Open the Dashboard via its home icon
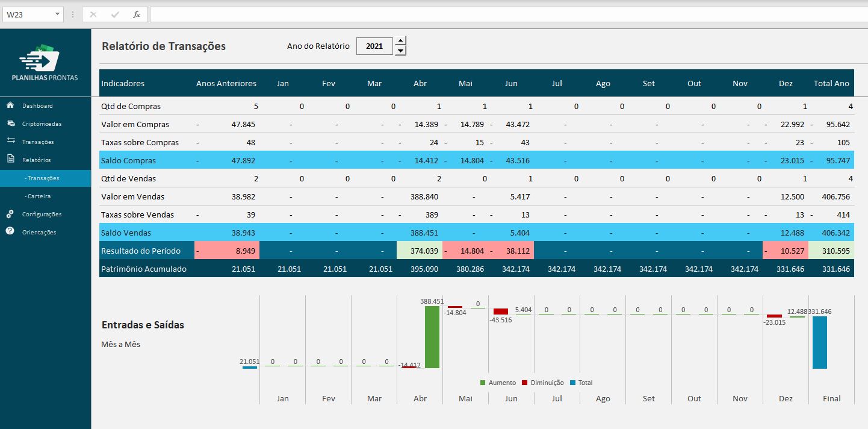Image resolution: width=868 pixels, height=429 pixels. pos(10,105)
